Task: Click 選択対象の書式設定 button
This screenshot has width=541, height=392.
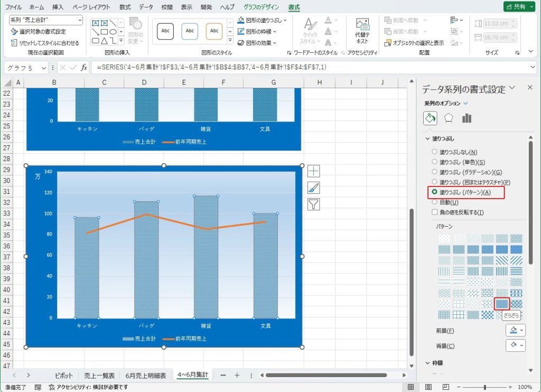Action: click(38, 32)
